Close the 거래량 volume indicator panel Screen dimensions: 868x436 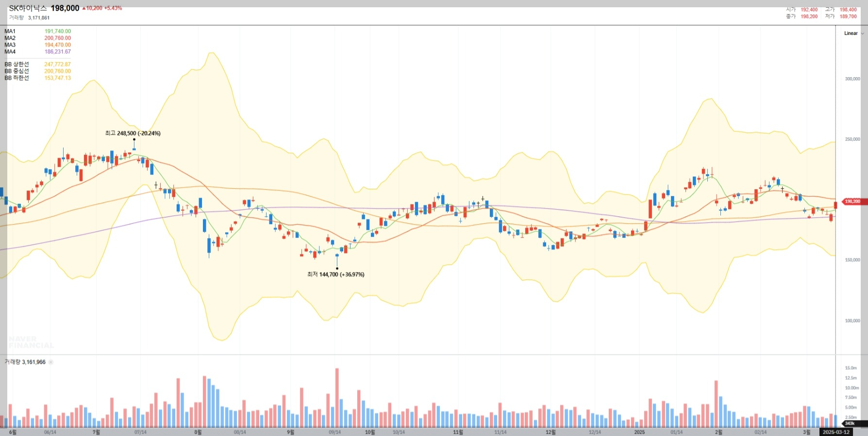pyautogui.click(x=51, y=362)
